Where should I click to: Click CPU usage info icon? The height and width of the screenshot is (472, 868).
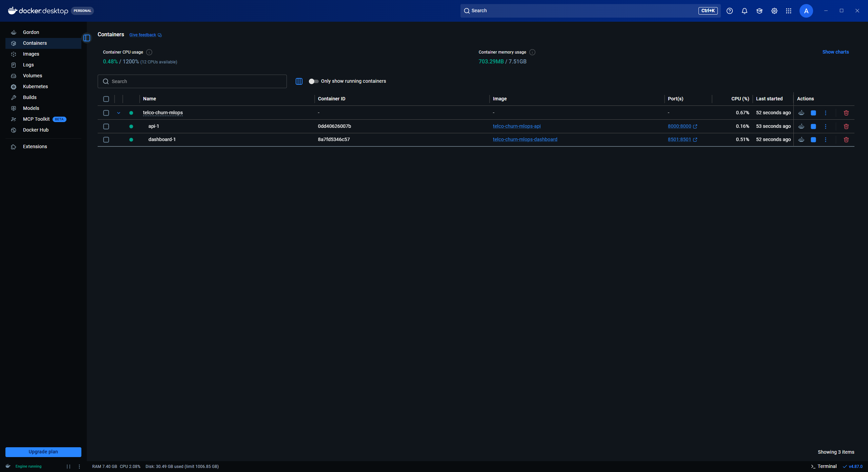click(149, 52)
